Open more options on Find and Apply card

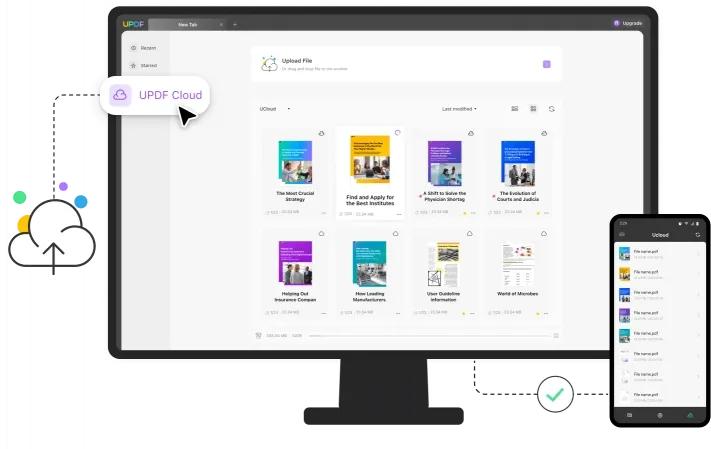pos(399,214)
